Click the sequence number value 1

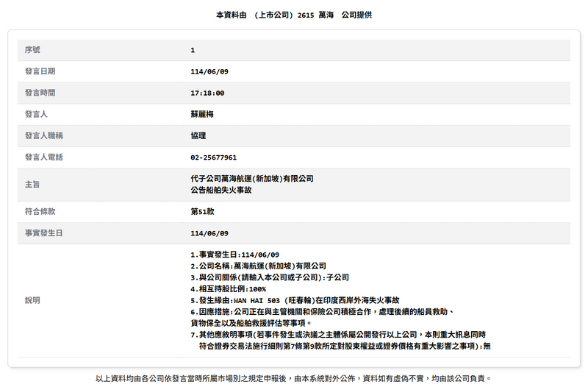pyautogui.click(x=193, y=50)
